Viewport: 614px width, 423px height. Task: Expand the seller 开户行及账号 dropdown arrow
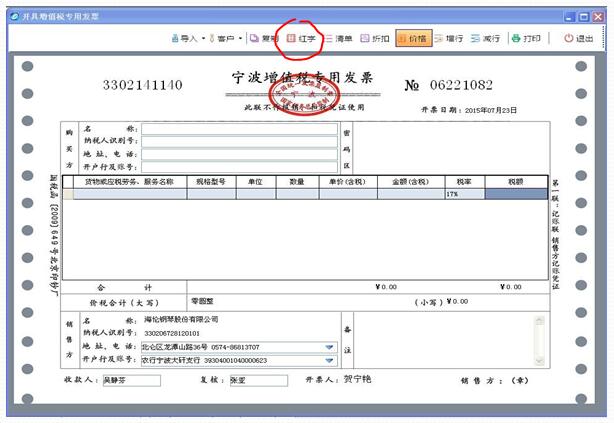(329, 360)
